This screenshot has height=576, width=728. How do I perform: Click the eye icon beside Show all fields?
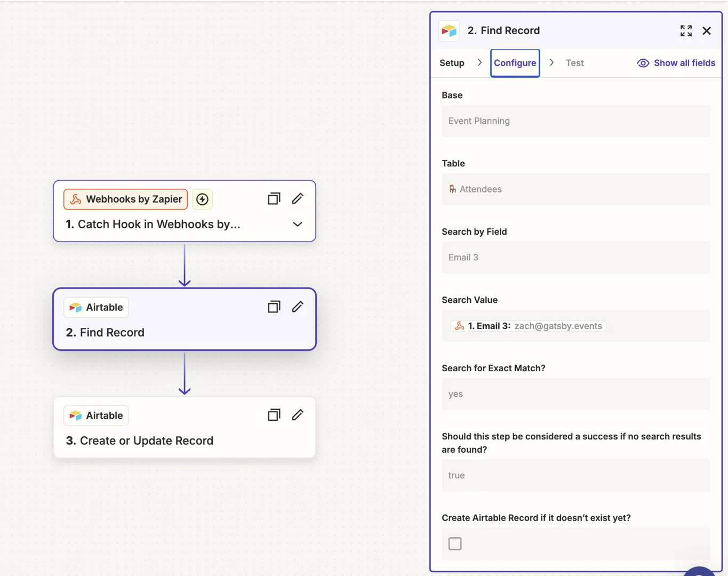click(642, 63)
